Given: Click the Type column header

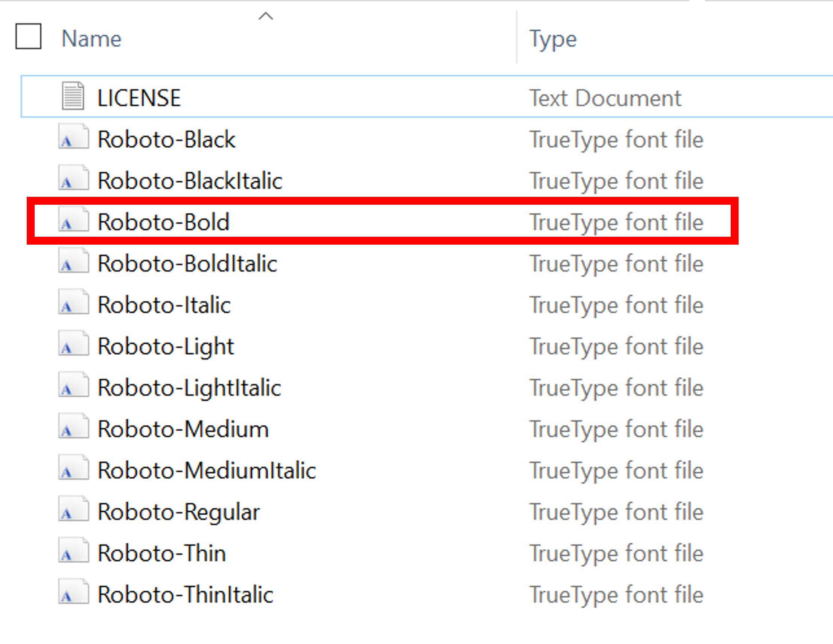Looking at the screenshot, I should [x=553, y=39].
